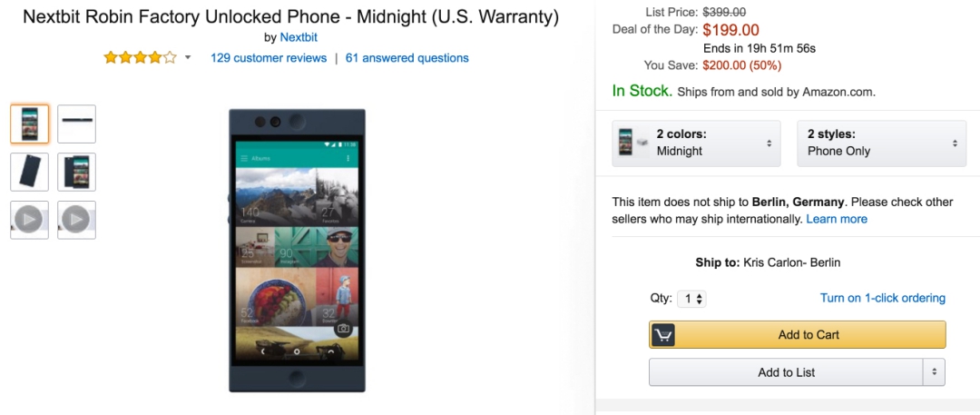
Task: Open the styles dropdown showing Phone Only
Action: pyautogui.click(x=881, y=143)
